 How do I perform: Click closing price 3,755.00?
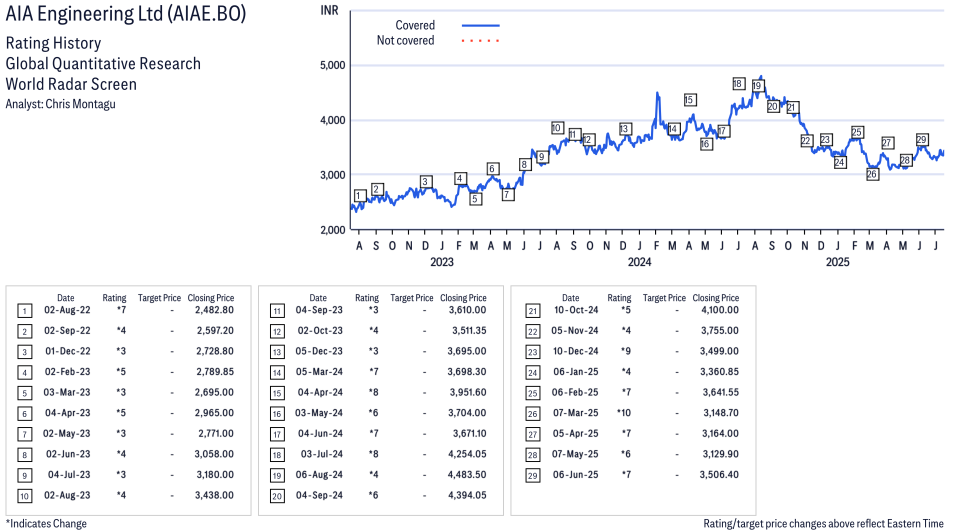(719, 331)
